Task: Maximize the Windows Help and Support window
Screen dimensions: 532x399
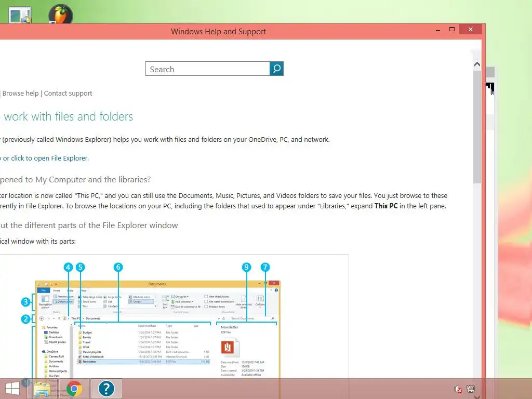Action: (x=452, y=30)
